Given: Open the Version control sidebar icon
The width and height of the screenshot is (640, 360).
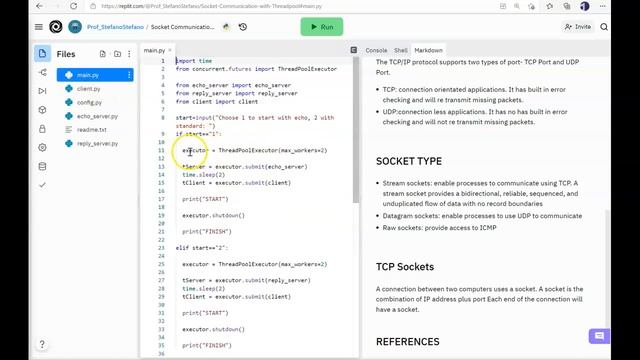Looking at the screenshot, I should coord(42,73).
